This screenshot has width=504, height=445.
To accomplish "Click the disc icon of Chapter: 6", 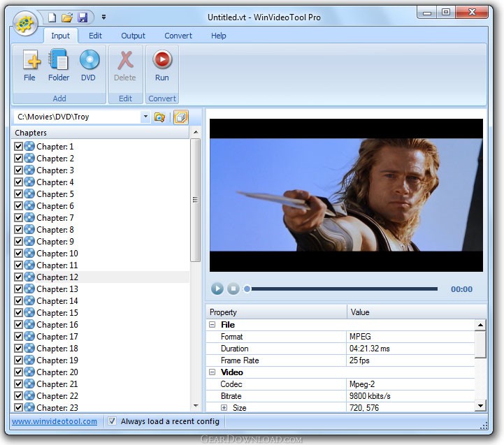I will (29, 205).
